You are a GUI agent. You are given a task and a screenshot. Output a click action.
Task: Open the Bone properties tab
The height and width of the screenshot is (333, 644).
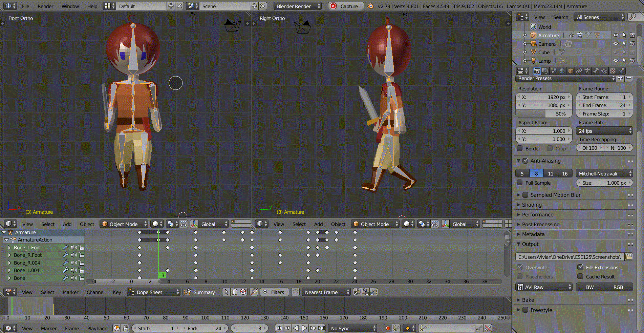click(596, 71)
